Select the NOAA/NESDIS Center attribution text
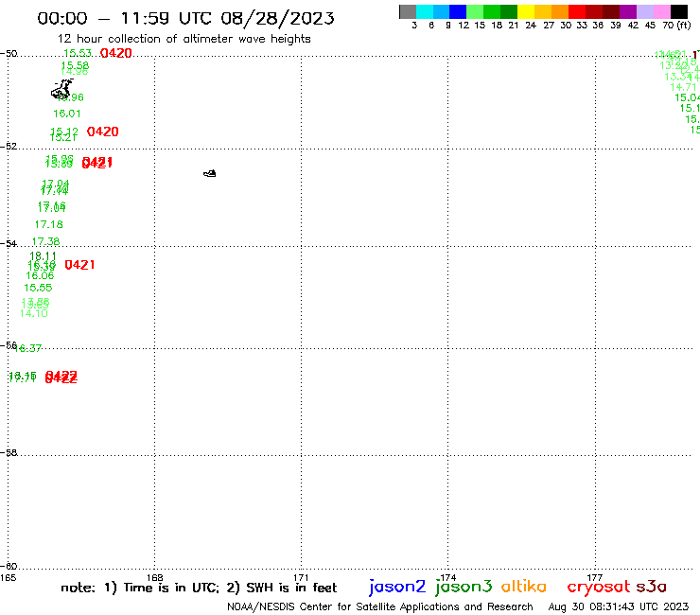 (x=380, y=606)
